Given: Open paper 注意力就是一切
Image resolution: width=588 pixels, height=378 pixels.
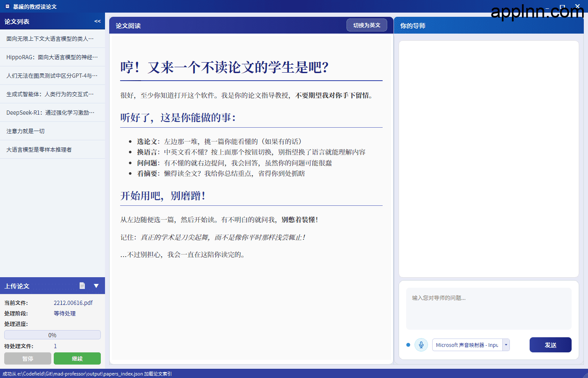Looking at the screenshot, I should point(52,131).
